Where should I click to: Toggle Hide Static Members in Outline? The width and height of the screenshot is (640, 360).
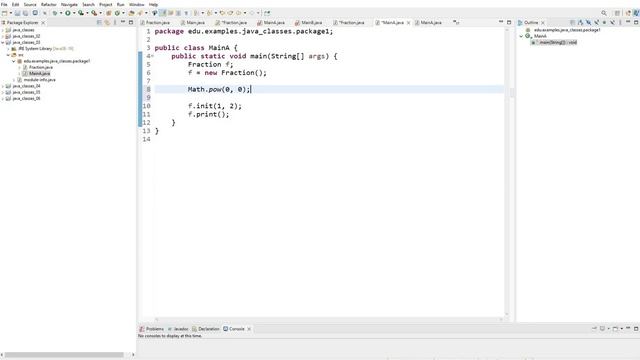[596, 22]
